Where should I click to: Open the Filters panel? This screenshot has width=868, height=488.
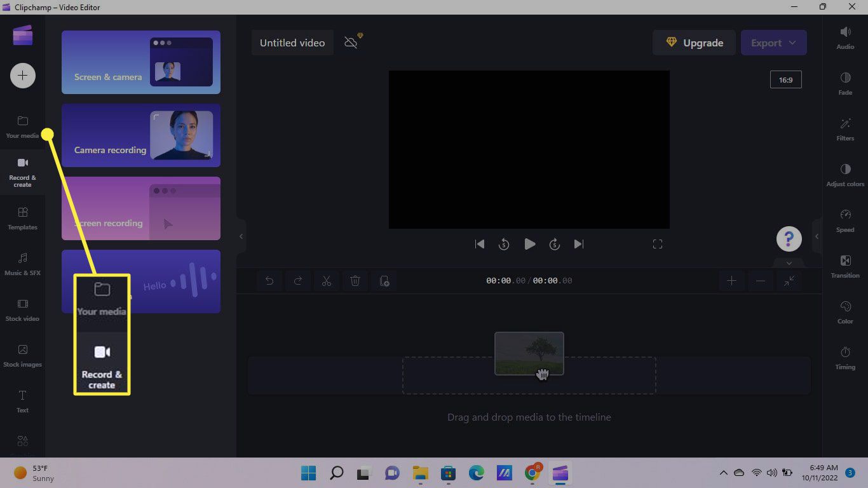point(845,129)
